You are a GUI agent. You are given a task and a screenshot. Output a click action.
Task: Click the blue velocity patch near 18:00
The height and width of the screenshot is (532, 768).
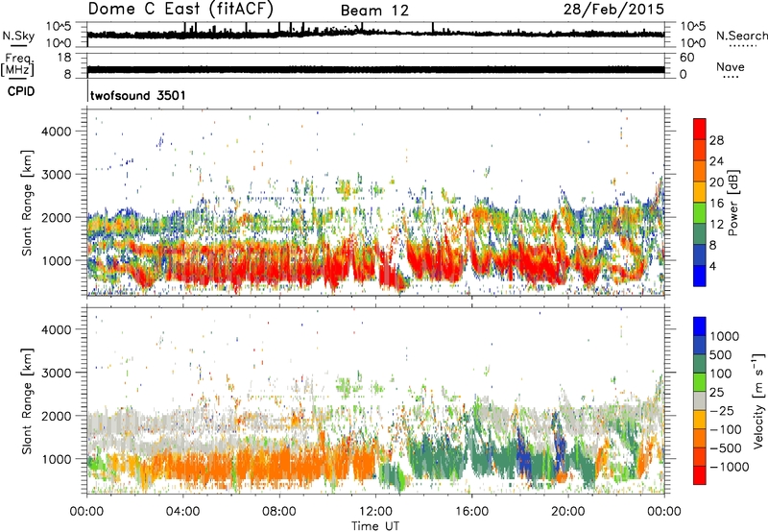[x=524, y=456]
